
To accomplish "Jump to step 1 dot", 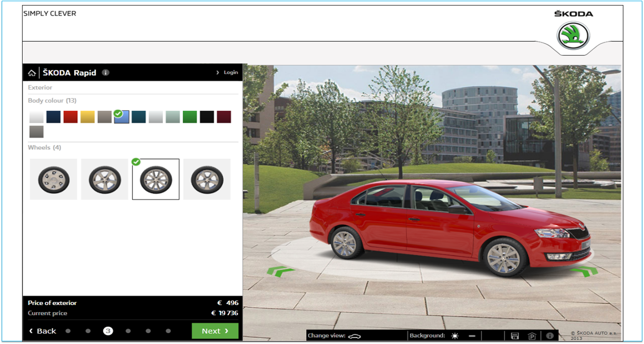I will point(68,331).
